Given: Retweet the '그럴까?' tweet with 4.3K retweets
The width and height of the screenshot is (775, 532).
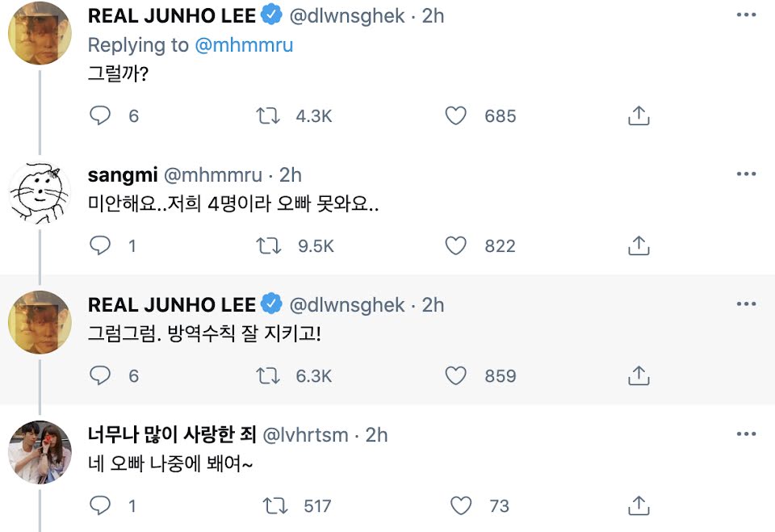Looking at the screenshot, I should (268, 115).
